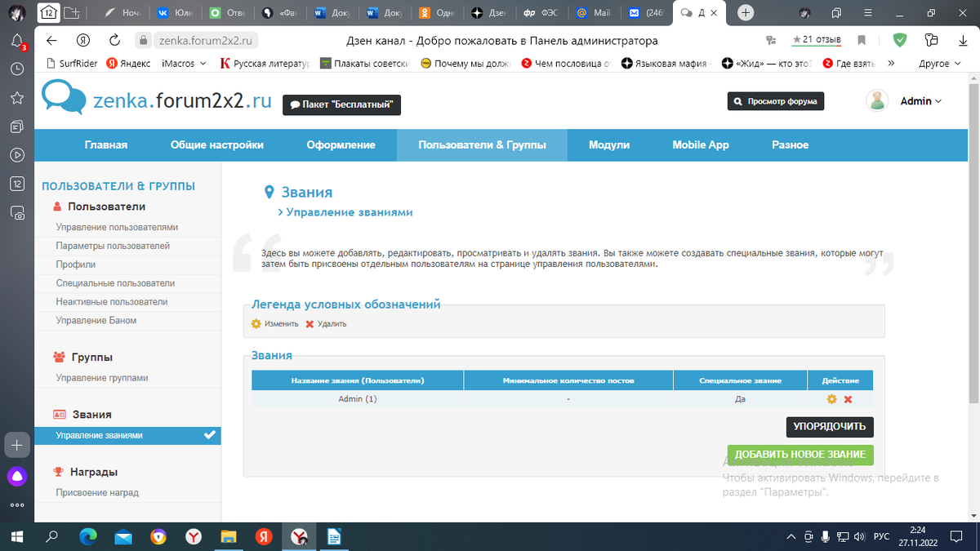Open Присвоение наград link

coord(97,492)
